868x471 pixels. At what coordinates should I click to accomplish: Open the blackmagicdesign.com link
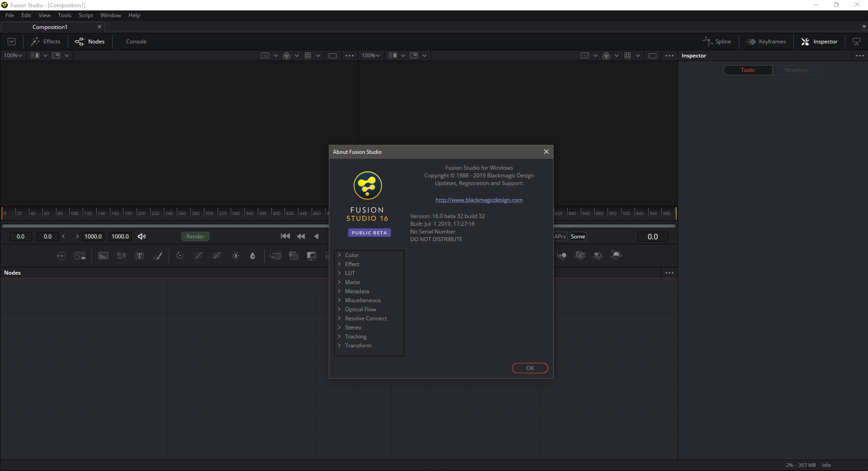[x=479, y=200]
